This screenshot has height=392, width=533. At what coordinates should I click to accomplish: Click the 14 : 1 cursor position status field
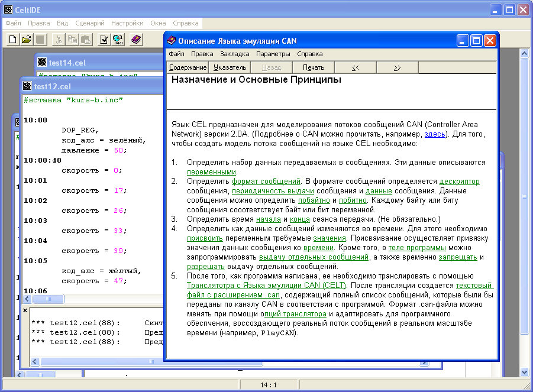tap(269, 385)
